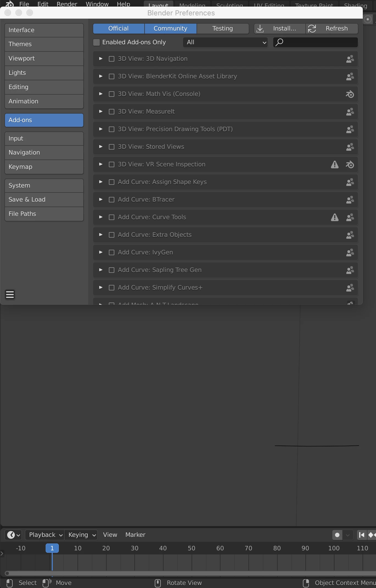The width and height of the screenshot is (376, 588).
Task: Click the warning icon on Curve Tools row
Action: pyautogui.click(x=334, y=217)
